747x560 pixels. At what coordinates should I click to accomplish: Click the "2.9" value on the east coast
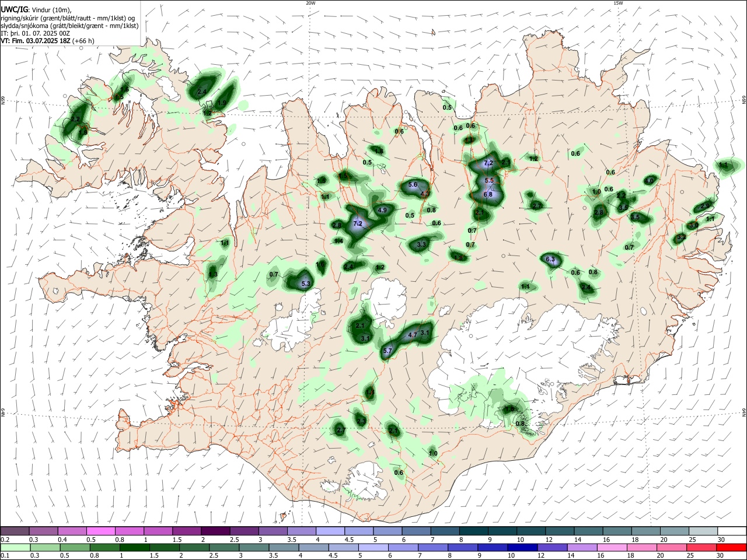(x=706, y=205)
